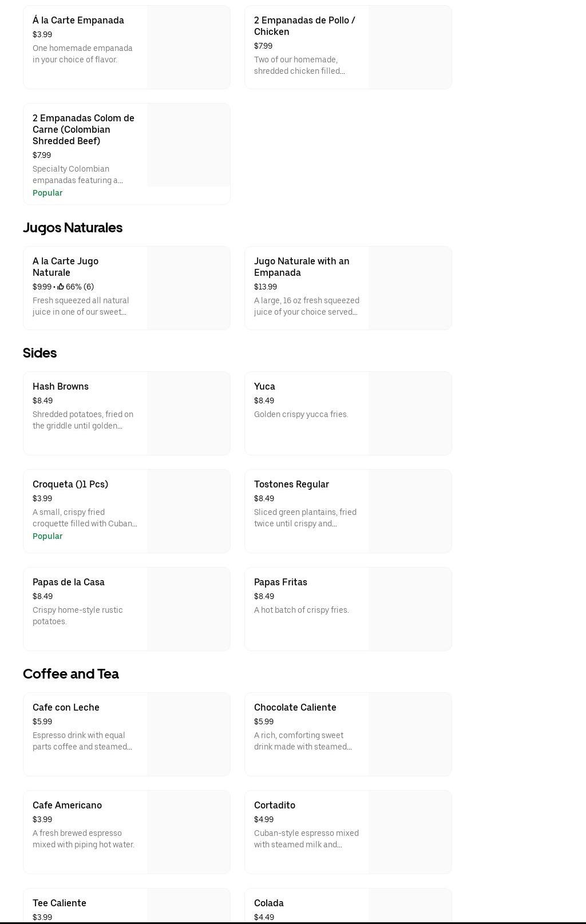Click the Popular tag on Croqueta card
The height and width of the screenshot is (924, 586).
coord(47,536)
